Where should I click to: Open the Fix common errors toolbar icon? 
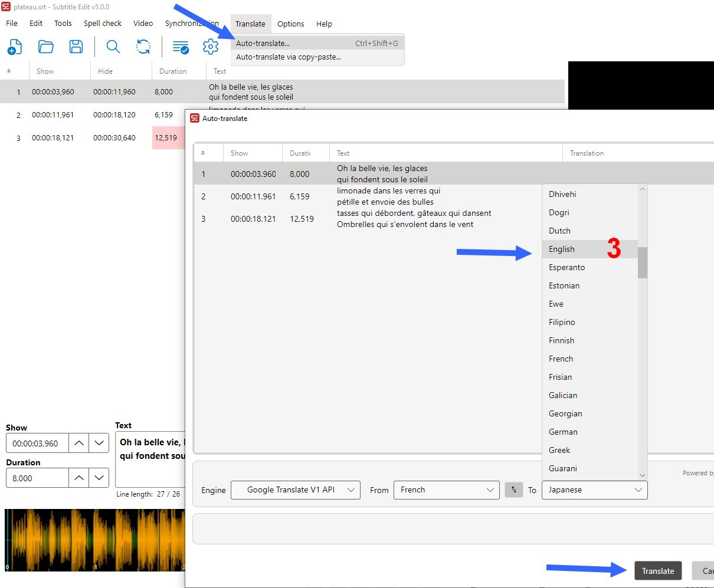tap(181, 47)
